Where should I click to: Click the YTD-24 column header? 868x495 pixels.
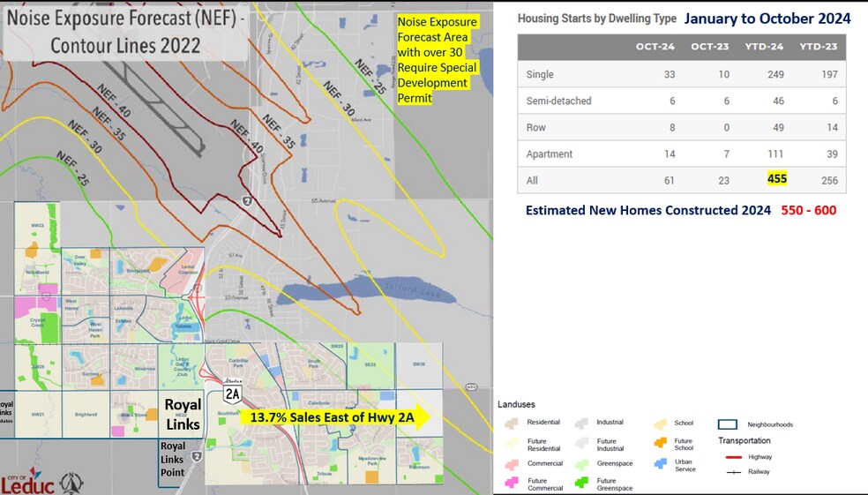pos(770,47)
